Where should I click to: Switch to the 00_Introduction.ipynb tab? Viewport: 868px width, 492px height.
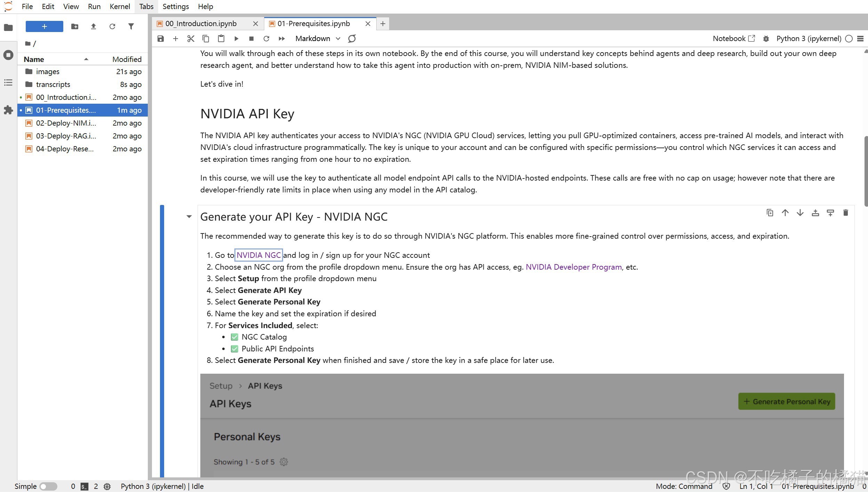[201, 24]
